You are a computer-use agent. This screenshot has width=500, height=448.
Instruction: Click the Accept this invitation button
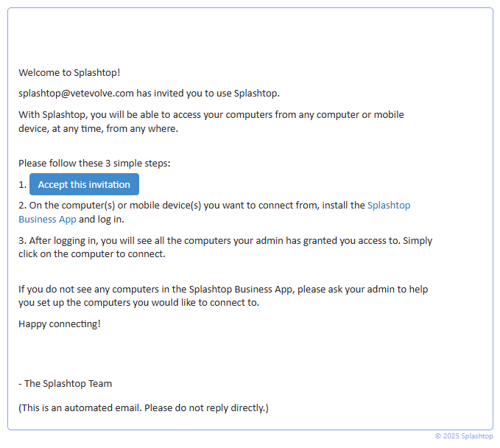click(x=84, y=184)
